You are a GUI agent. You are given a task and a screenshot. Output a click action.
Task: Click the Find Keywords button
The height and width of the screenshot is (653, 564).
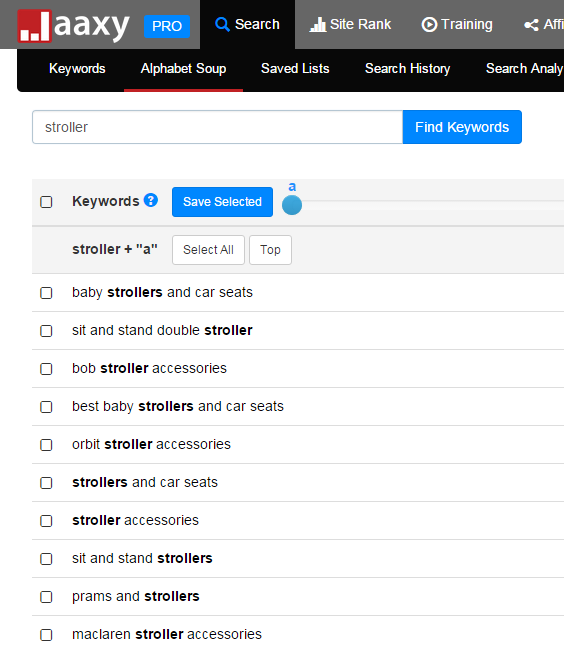[462, 127]
